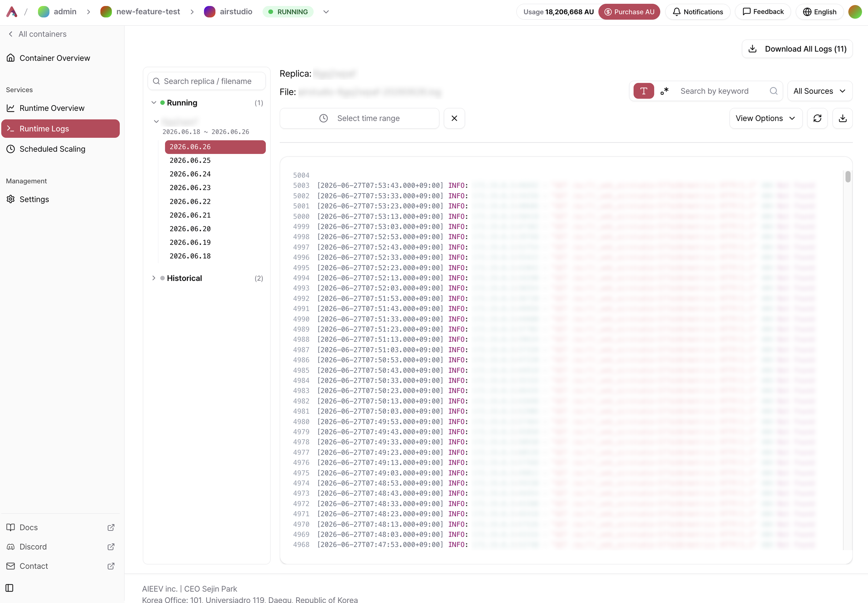Open the admin workspace breadcrumb
The width and height of the screenshot is (868, 603).
[57, 12]
